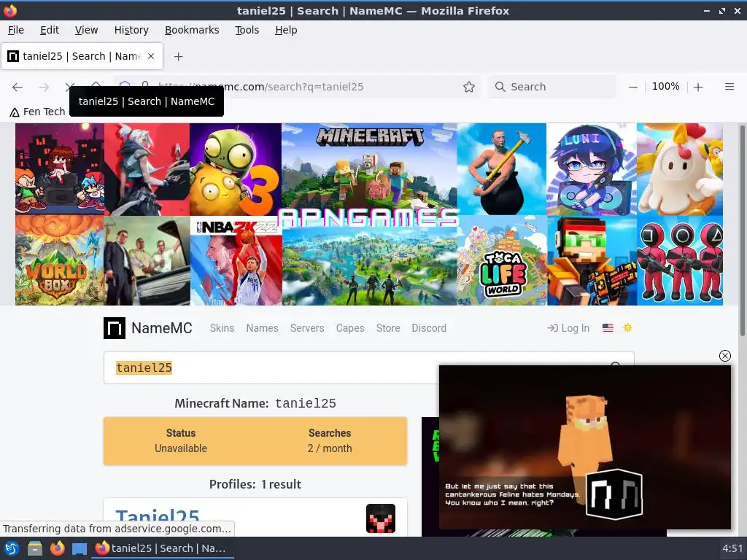Stop page loading with the X button

tap(70, 87)
